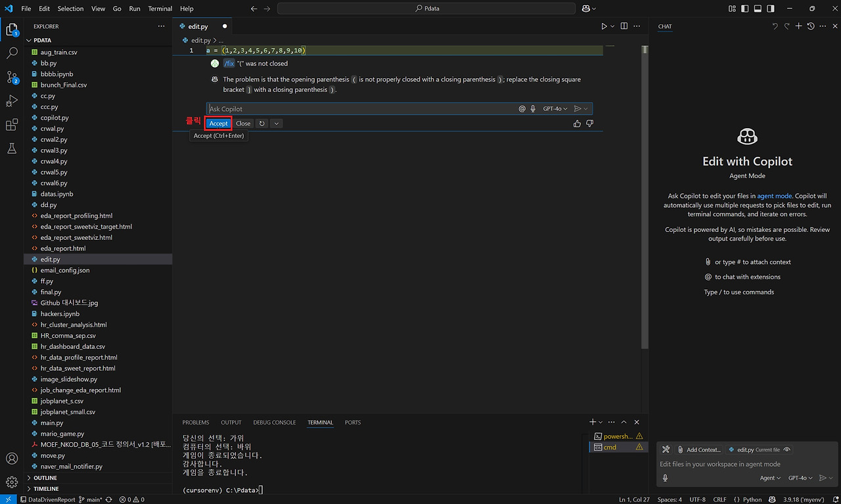
Task: Click the agent mode chat input box
Action: pyautogui.click(x=747, y=464)
